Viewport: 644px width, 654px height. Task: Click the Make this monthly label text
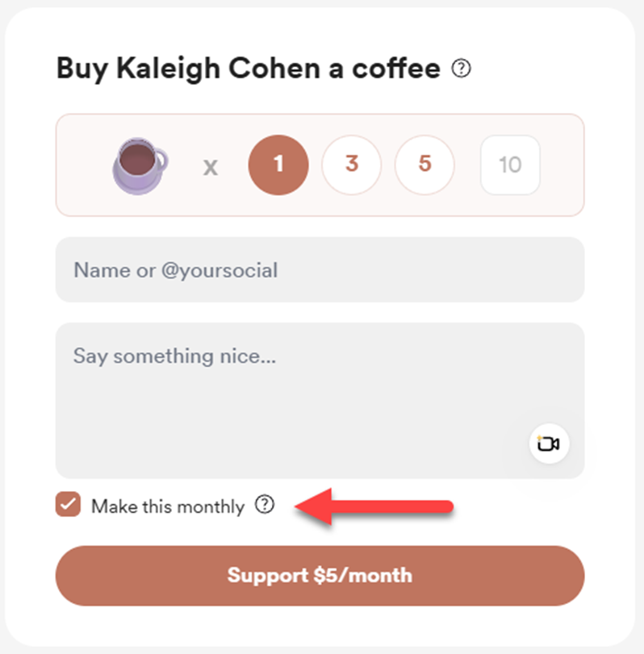[167, 506]
